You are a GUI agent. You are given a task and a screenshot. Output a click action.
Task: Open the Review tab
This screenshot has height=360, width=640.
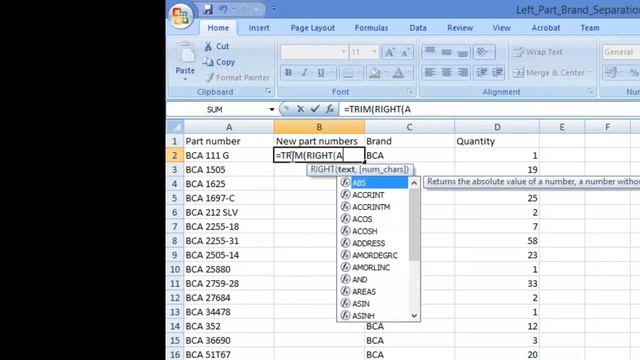pyautogui.click(x=460, y=28)
